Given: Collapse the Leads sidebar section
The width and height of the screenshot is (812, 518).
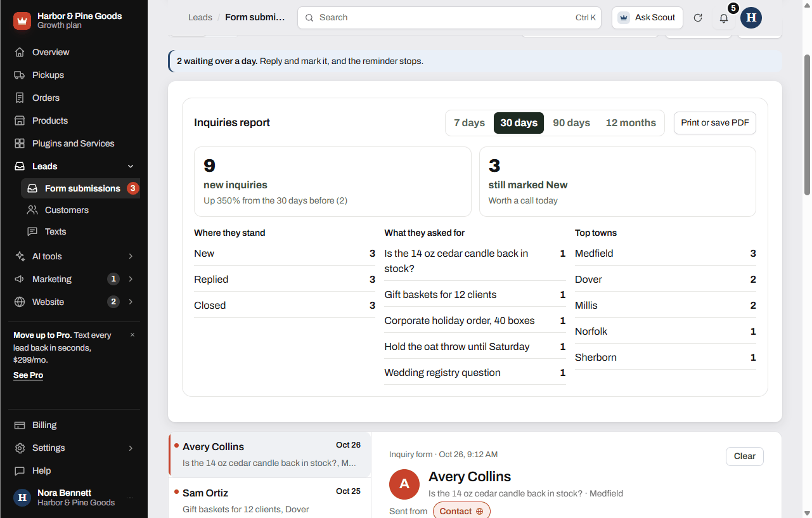Looking at the screenshot, I should pyautogui.click(x=131, y=166).
